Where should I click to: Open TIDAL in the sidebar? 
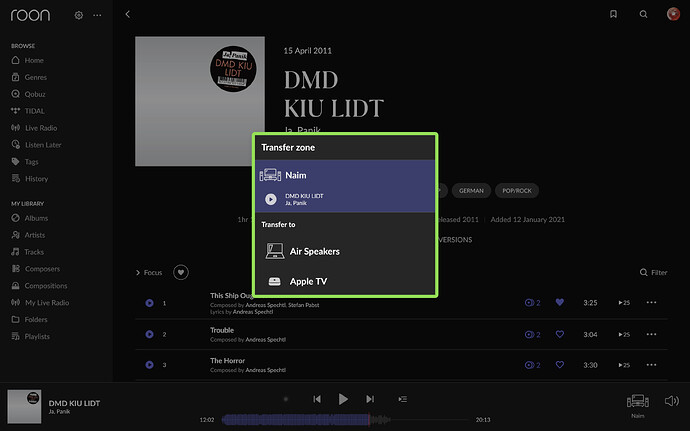click(28, 111)
